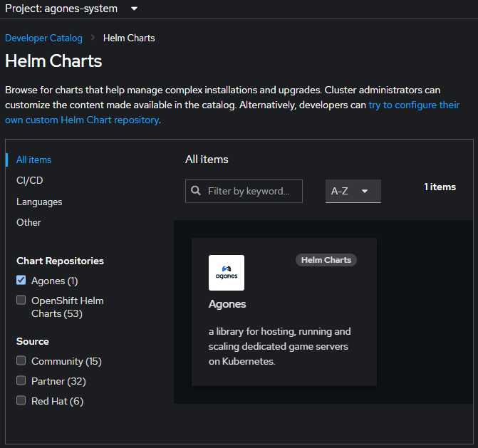Tick the Red Hat source checkbox
This screenshot has width=478, height=448.
click(21, 401)
